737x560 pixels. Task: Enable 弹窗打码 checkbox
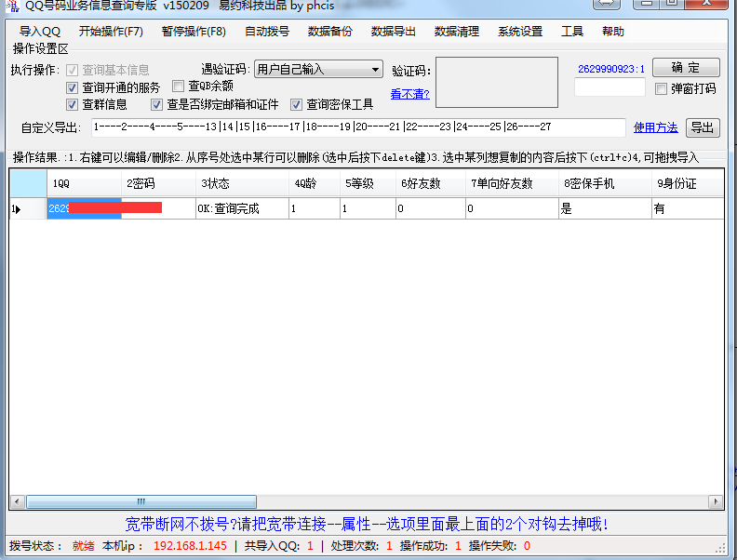pyautogui.click(x=661, y=88)
